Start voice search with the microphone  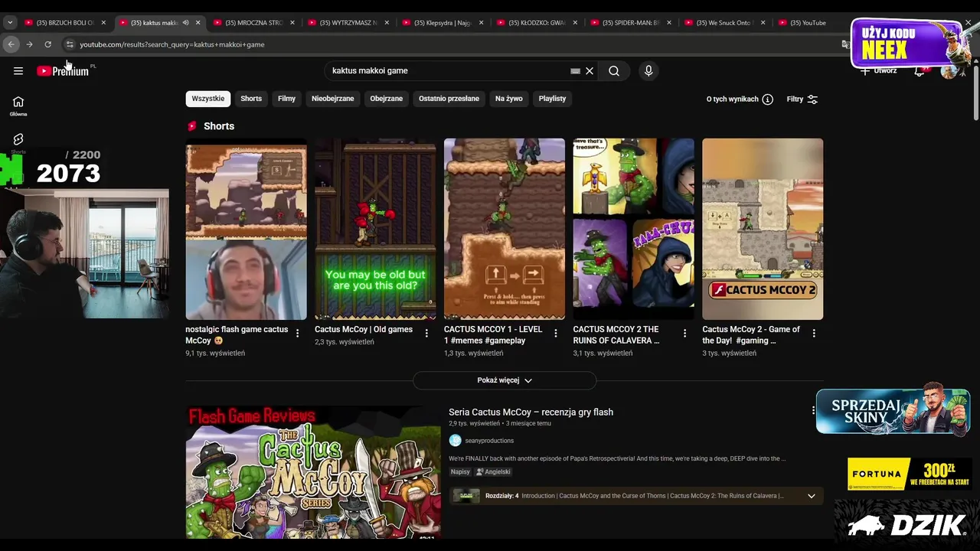(x=648, y=71)
